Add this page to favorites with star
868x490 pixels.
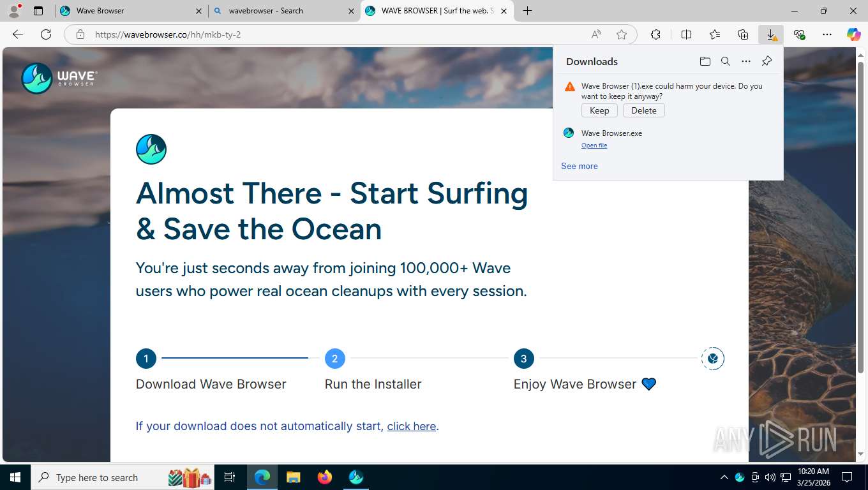622,34
